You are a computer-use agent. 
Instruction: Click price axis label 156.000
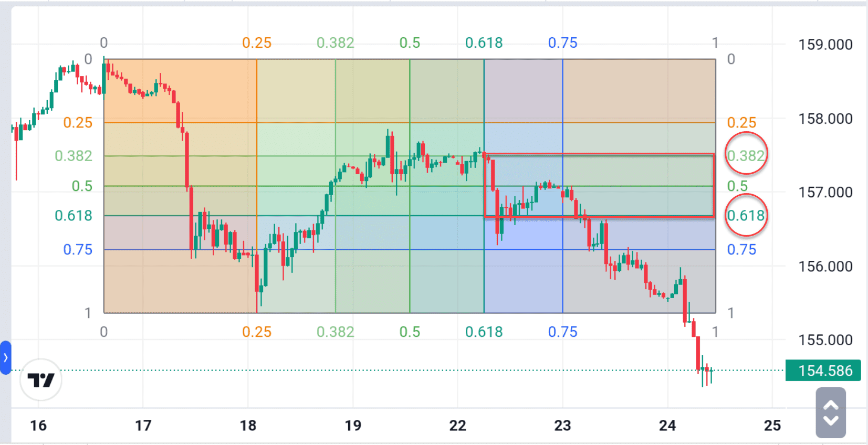[825, 266]
